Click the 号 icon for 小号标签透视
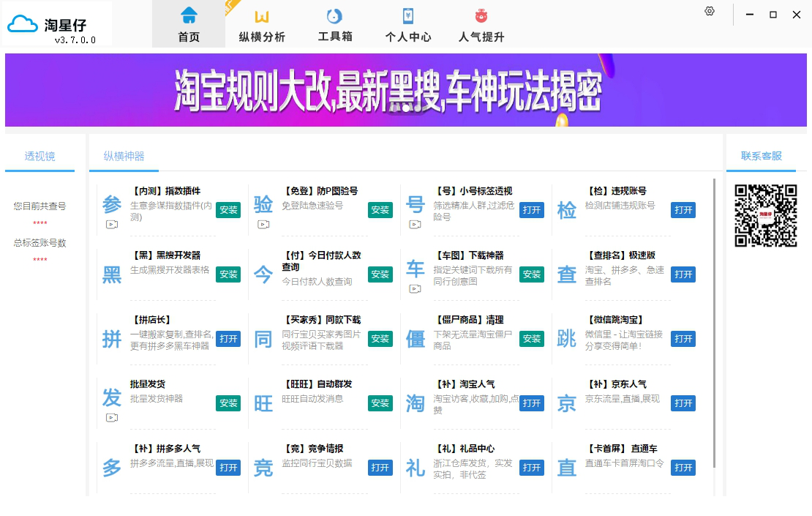812x516 pixels. (x=416, y=205)
